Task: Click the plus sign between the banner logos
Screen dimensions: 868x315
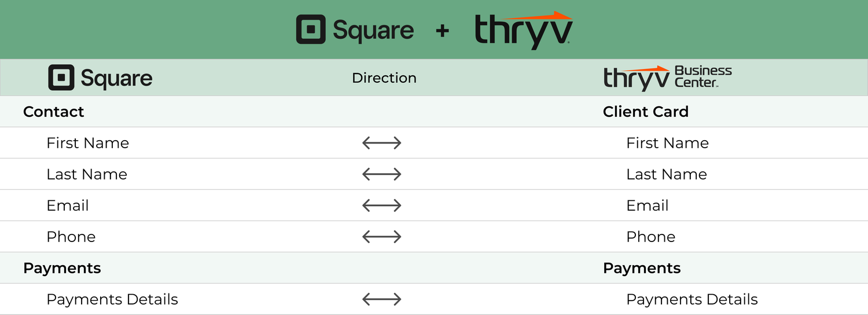Action: tap(442, 31)
